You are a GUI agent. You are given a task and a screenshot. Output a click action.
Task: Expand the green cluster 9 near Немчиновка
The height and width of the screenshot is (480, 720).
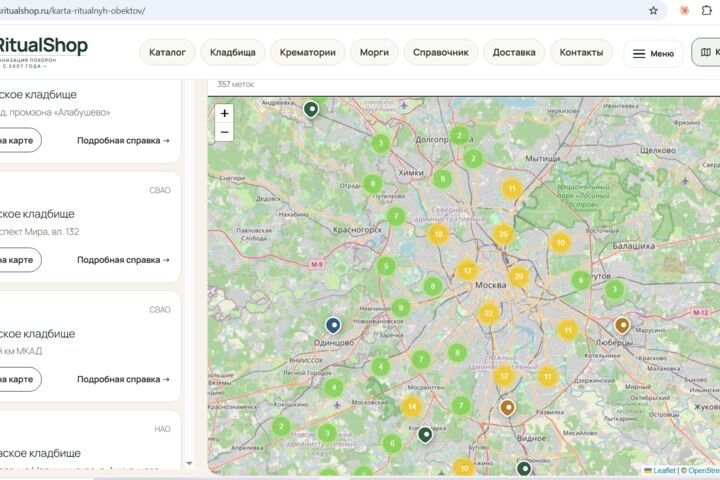pyautogui.click(x=401, y=308)
